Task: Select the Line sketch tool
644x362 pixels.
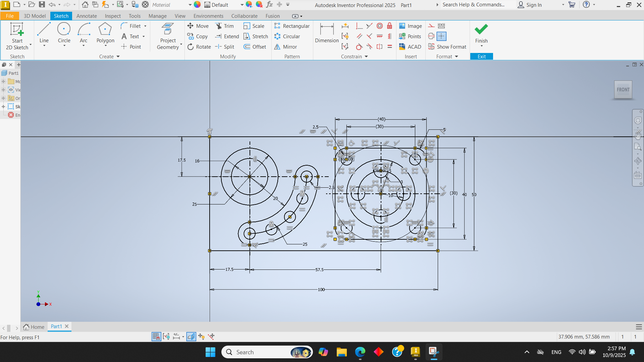Action: [x=44, y=33]
